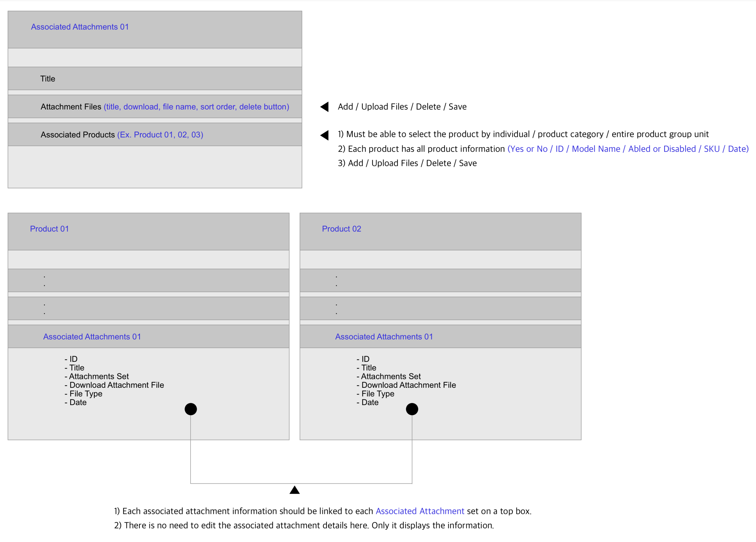Click the black dot in Product 02 box
Image resolution: width=756 pixels, height=542 pixels.
pyautogui.click(x=412, y=409)
